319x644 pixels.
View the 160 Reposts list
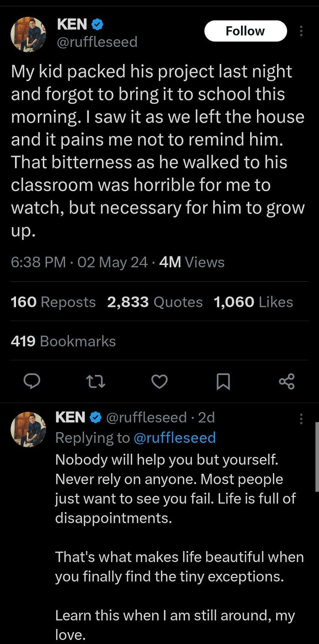[53, 301]
